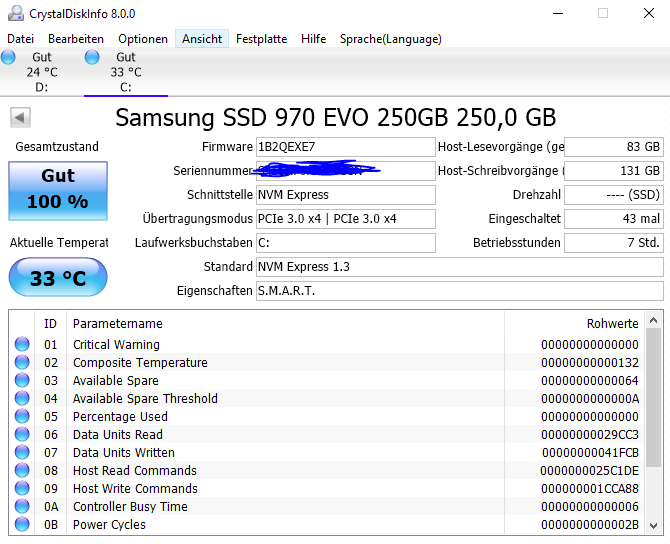Click the disk title Samsung SSD 970 EVO
Screen dimensions: 670x544
335,117
